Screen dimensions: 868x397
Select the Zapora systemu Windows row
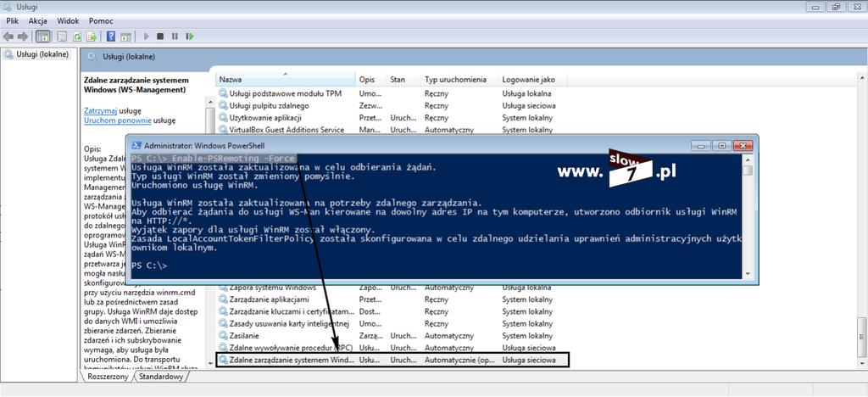tap(392, 288)
